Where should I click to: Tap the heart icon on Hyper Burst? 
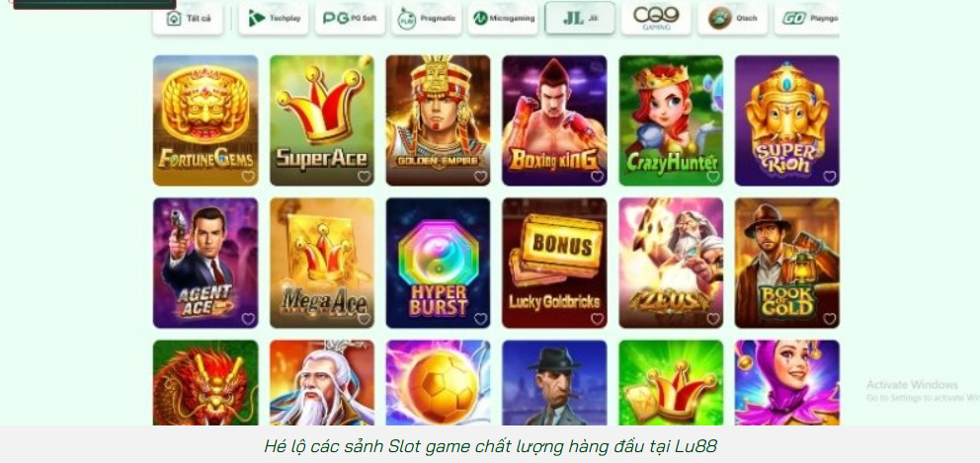tap(481, 319)
